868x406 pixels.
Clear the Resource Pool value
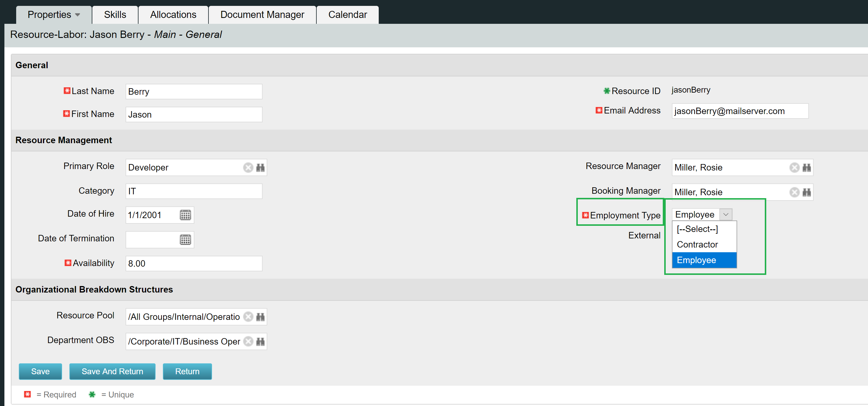tap(248, 317)
